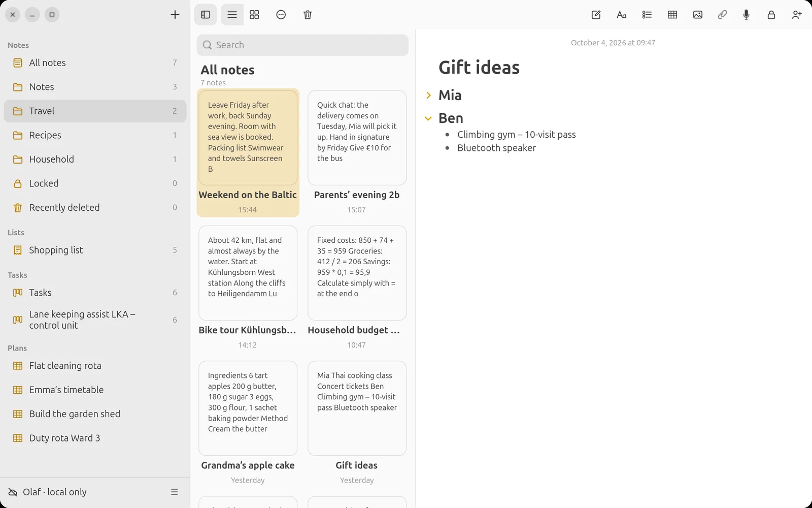
Task: Open the more options ellipsis menu
Action: click(x=281, y=15)
